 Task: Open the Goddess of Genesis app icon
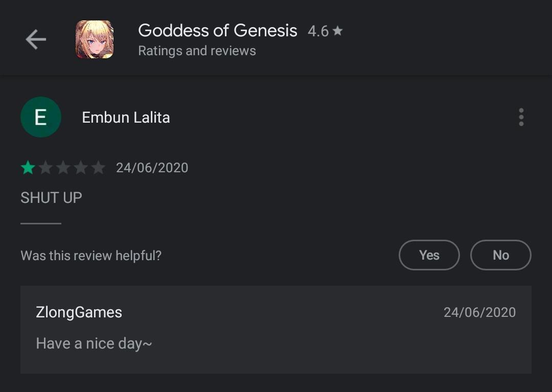tap(95, 39)
